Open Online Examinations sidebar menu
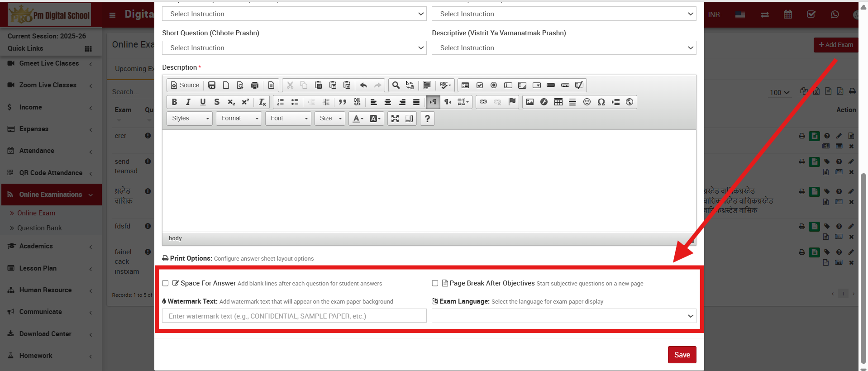 51,195
